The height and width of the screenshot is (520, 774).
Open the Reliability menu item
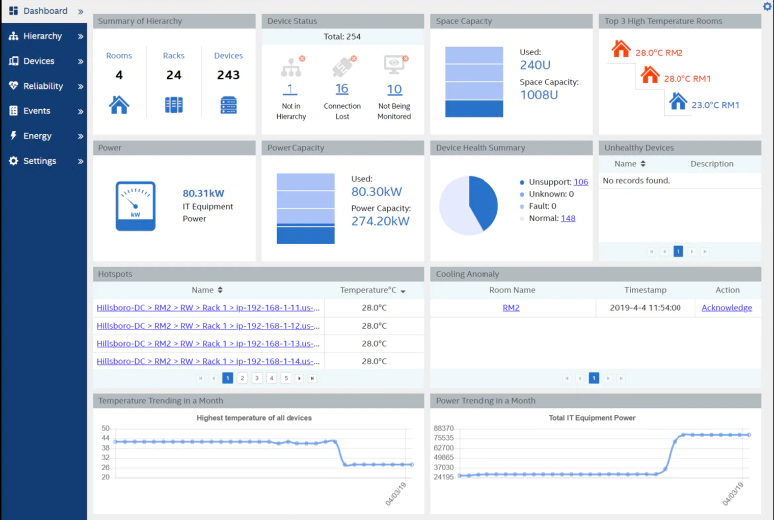point(43,86)
